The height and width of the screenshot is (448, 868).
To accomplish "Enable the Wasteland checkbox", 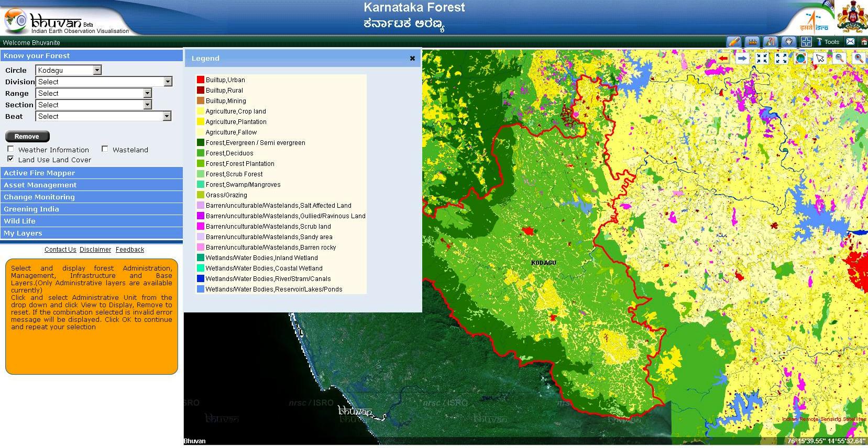I will point(105,149).
